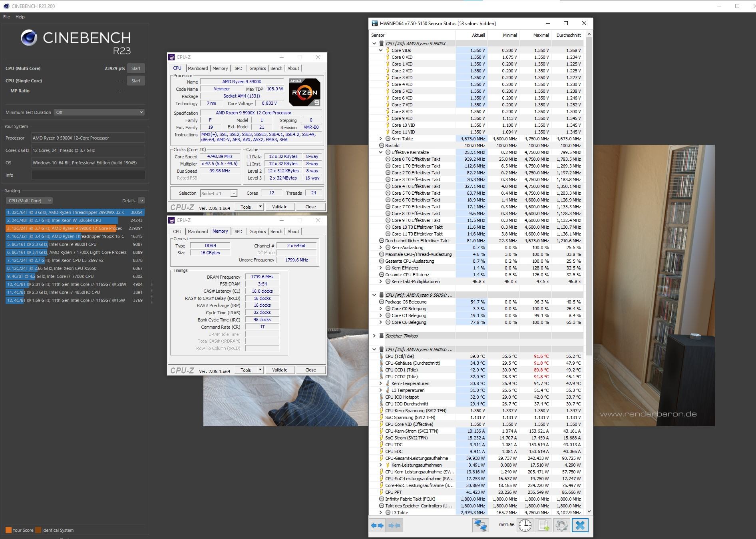The width and height of the screenshot is (756, 539).
Task: Expand the Kern-Takt-Multiplikatoren group
Action: pyautogui.click(x=381, y=281)
